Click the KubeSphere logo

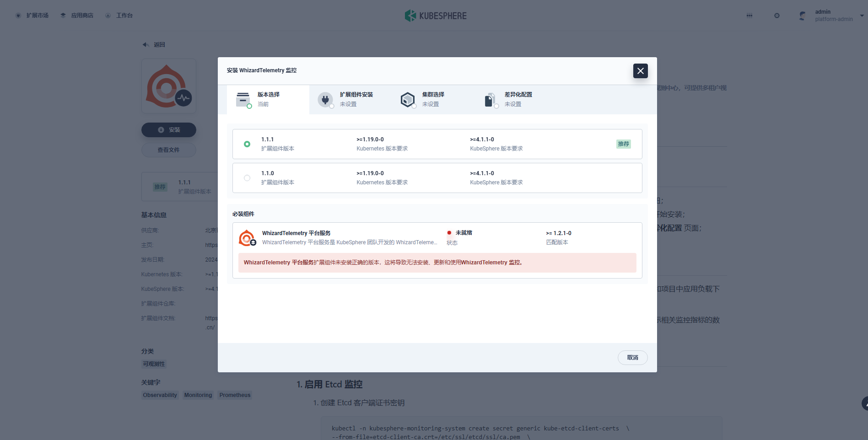coord(436,16)
